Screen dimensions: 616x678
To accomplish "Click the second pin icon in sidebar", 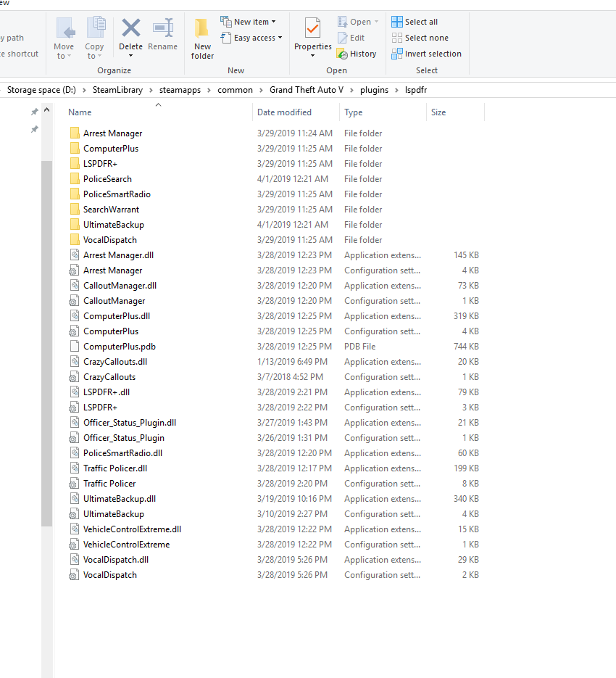I will click(x=35, y=129).
